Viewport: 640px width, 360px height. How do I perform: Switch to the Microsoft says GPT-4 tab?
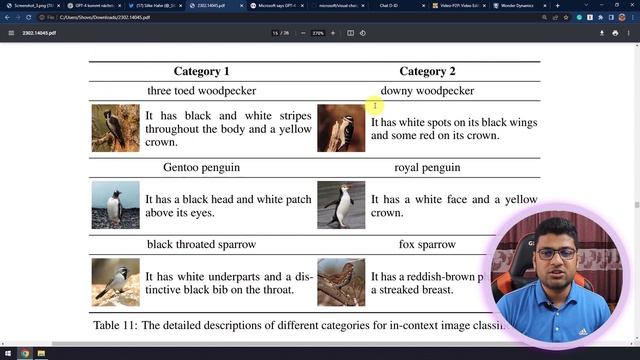point(277,6)
